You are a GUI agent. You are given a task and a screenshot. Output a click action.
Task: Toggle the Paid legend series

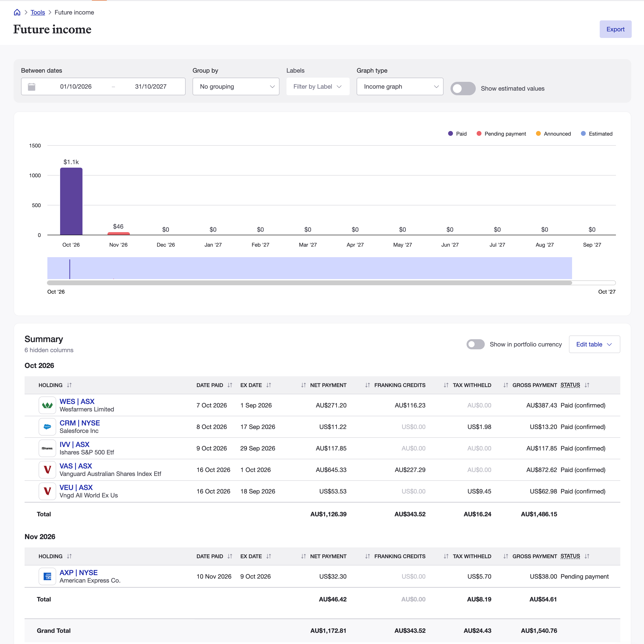tap(457, 134)
